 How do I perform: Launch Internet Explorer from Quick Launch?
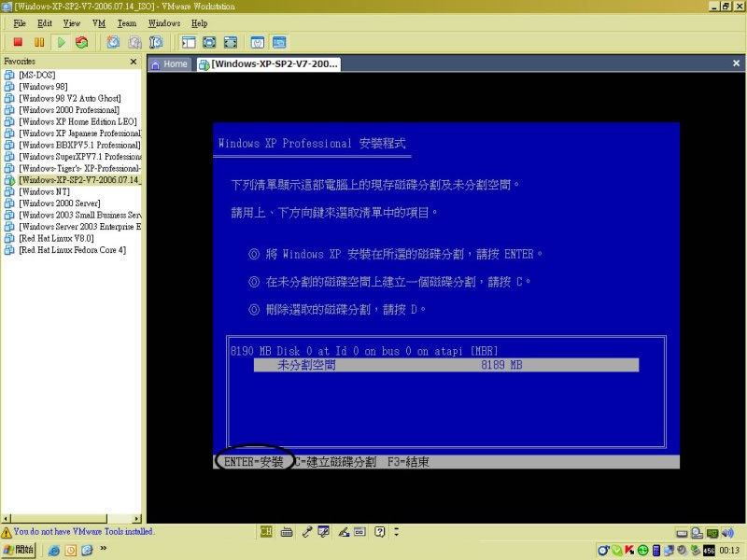pyautogui.click(x=54, y=550)
